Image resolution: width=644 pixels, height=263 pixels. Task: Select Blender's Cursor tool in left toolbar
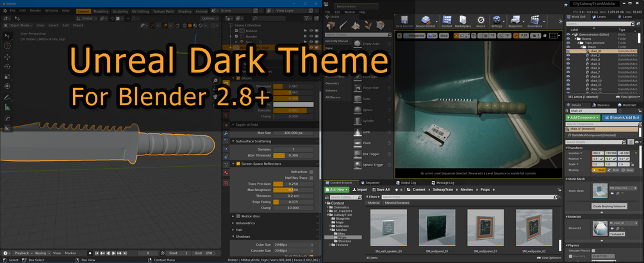click(x=8, y=46)
